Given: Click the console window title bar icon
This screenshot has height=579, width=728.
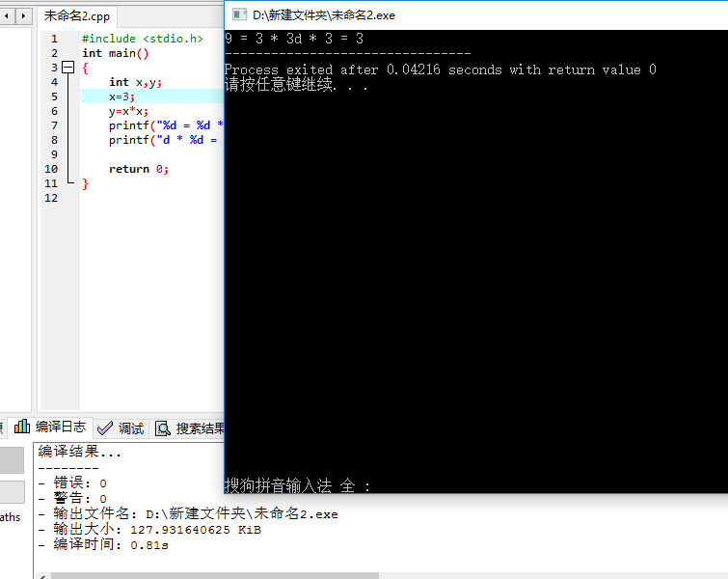Looking at the screenshot, I should point(239,14).
